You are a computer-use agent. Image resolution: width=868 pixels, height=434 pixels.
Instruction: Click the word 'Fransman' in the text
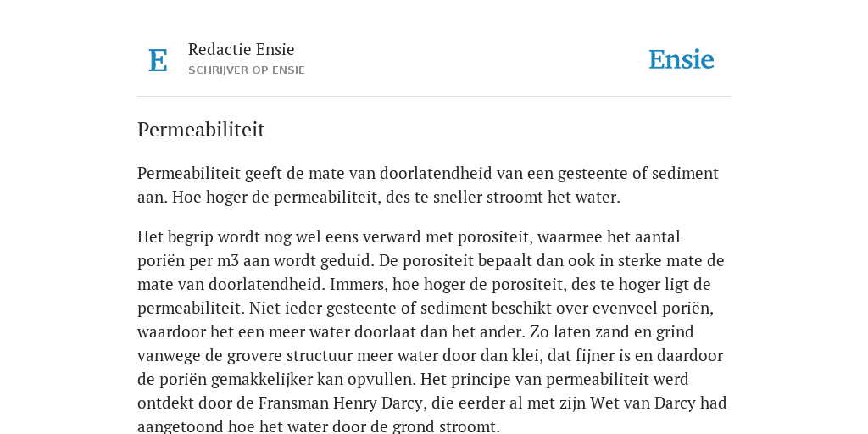(x=293, y=403)
